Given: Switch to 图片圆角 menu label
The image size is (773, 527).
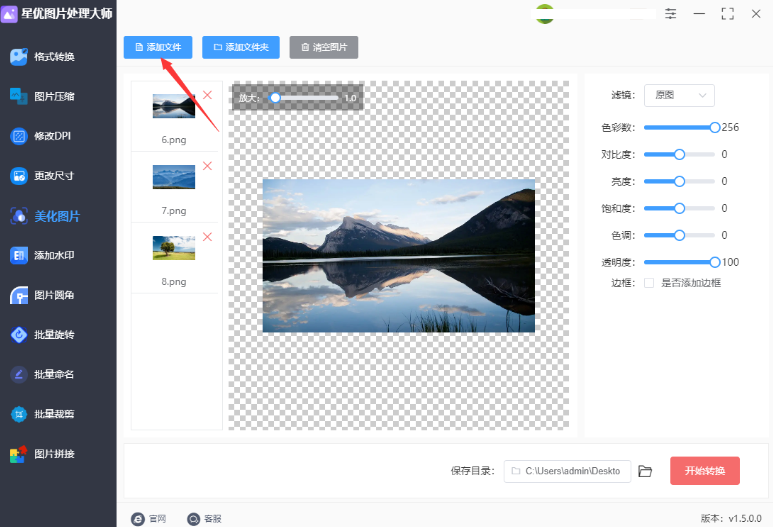Looking at the screenshot, I should (54, 295).
